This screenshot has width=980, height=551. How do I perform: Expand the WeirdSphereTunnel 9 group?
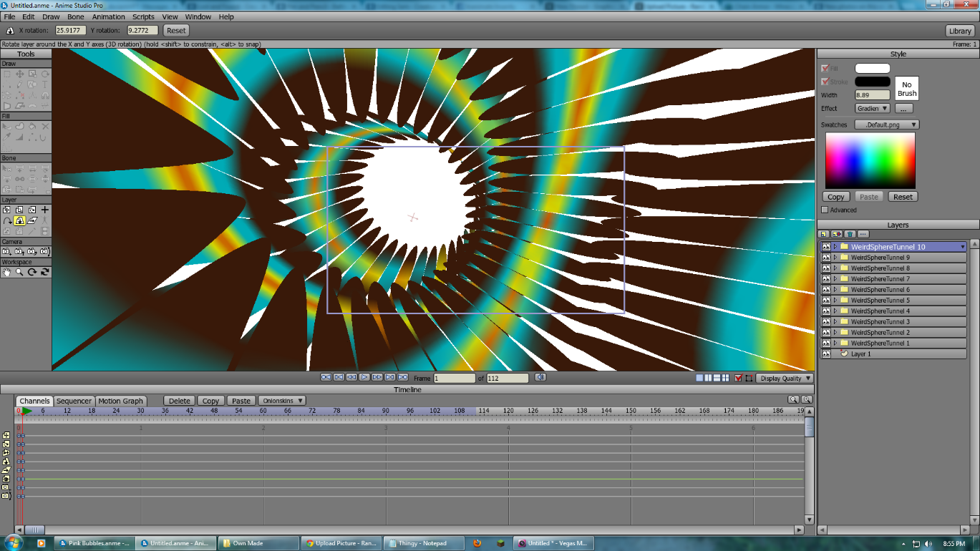(x=835, y=257)
